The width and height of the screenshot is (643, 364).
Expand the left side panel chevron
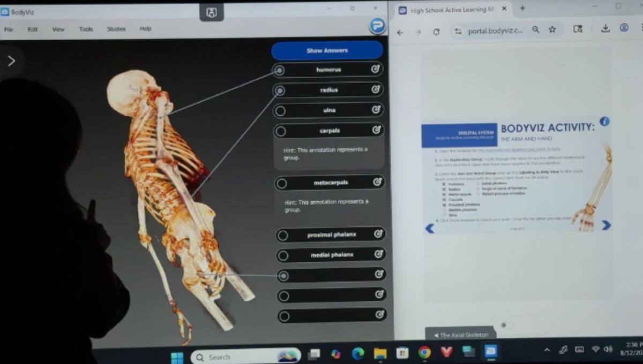tap(11, 60)
